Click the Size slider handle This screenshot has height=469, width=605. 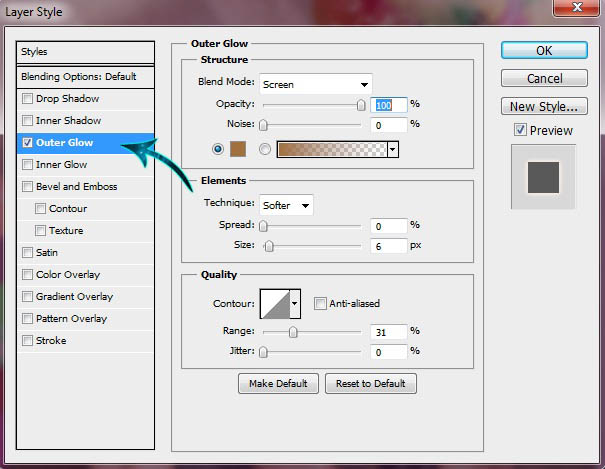[269, 246]
